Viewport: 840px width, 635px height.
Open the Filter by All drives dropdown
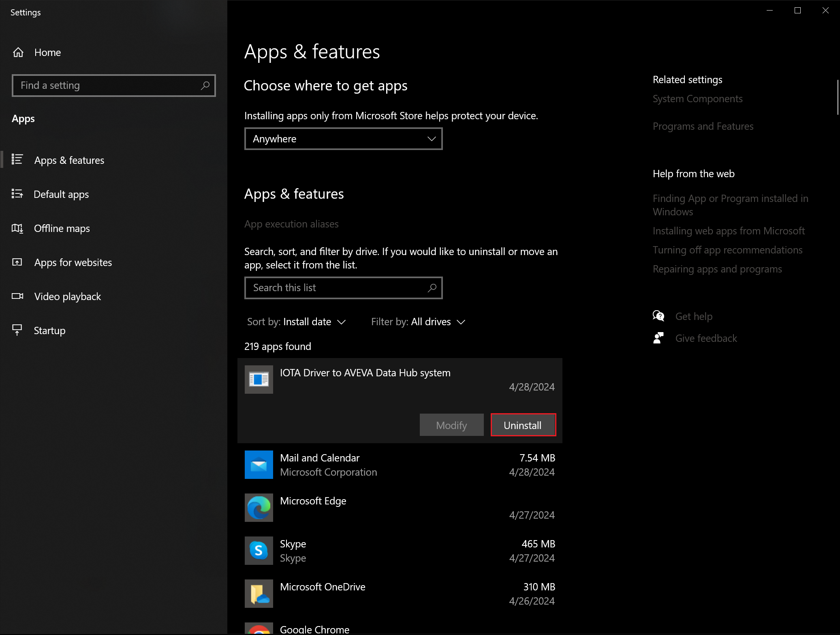tap(418, 322)
